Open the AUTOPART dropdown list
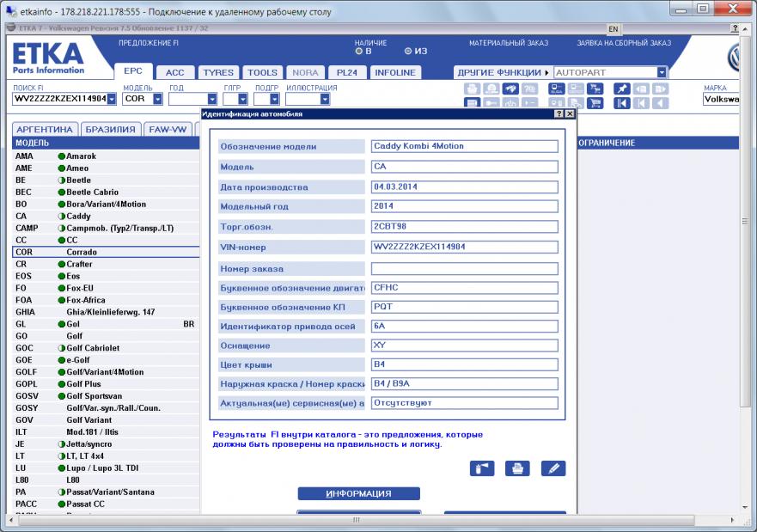The height and width of the screenshot is (532, 757). click(x=662, y=72)
